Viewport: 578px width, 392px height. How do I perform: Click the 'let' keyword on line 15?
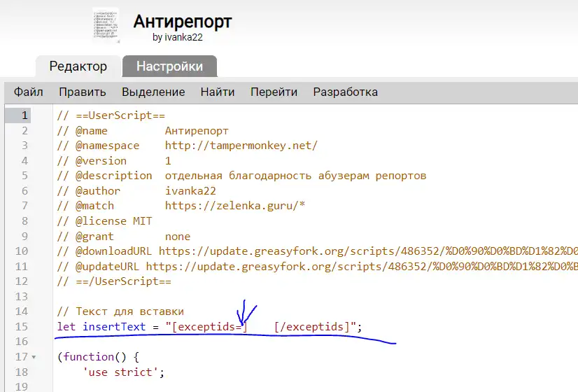tap(66, 327)
